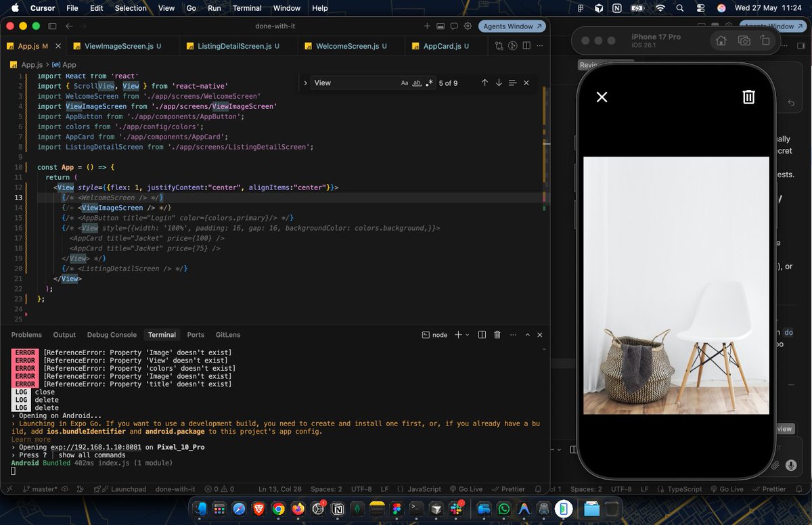The height and width of the screenshot is (525, 812).
Task: Toggle the primary sidebar layout icon
Action: point(53,26)
